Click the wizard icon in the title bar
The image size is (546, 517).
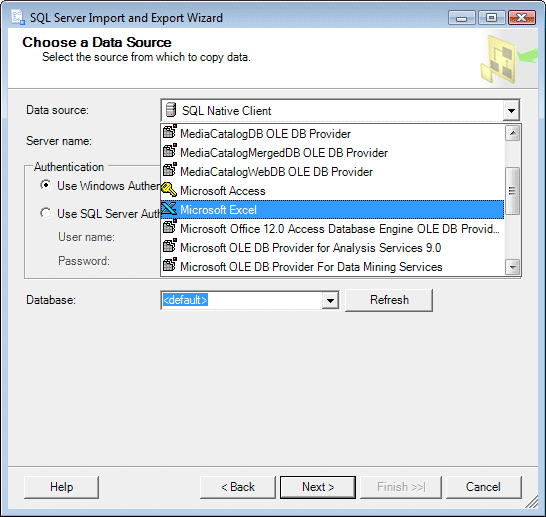pos(17,17)
